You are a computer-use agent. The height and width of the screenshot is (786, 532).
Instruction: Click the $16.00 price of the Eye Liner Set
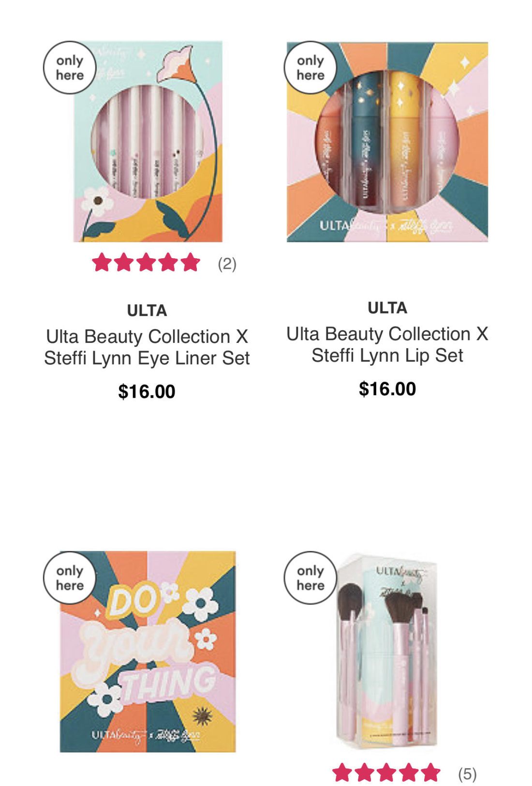click(x=147, y=392)
